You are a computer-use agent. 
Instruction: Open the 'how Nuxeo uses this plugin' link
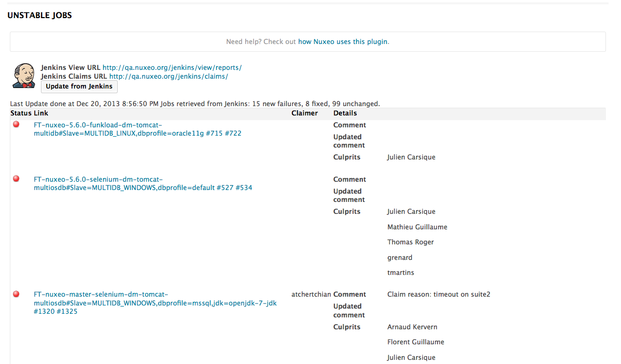click(343, 41)
